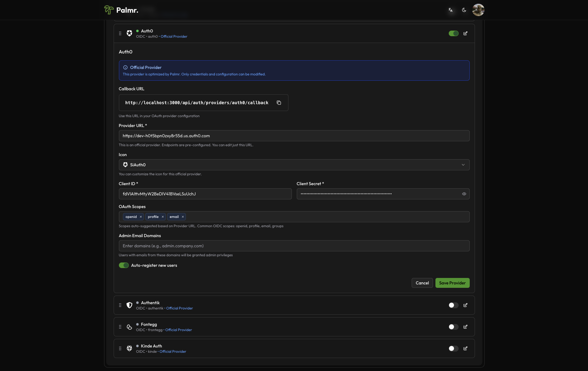Edit the Authentik provider
Viewport: 588px width, 371px height.
tap(465, 305)
